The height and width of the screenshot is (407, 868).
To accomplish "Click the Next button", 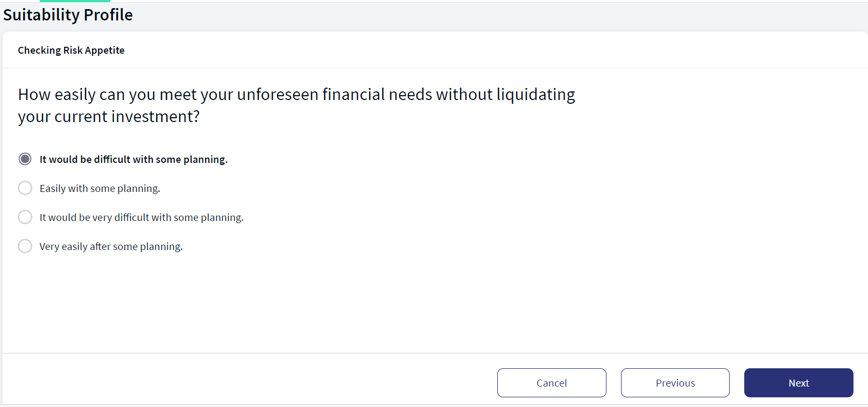I will (799, 383).
